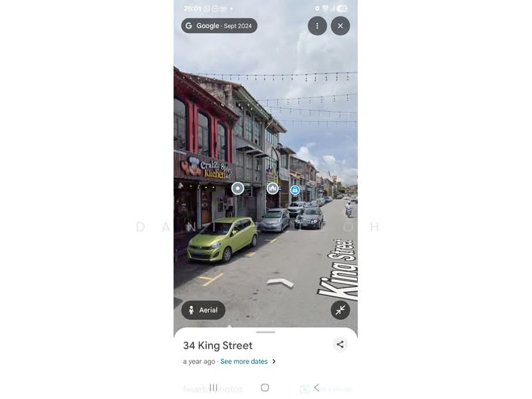Close the Street View panel

tap(340, 26)
